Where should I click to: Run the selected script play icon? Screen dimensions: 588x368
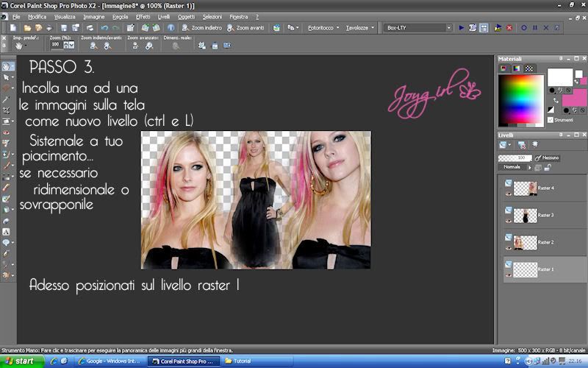point(462,28)
